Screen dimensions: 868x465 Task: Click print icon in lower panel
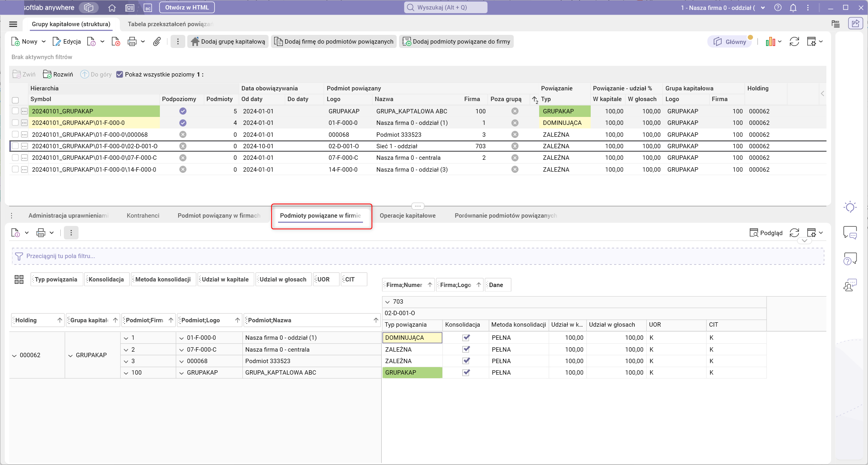click(x=41, y=233)
